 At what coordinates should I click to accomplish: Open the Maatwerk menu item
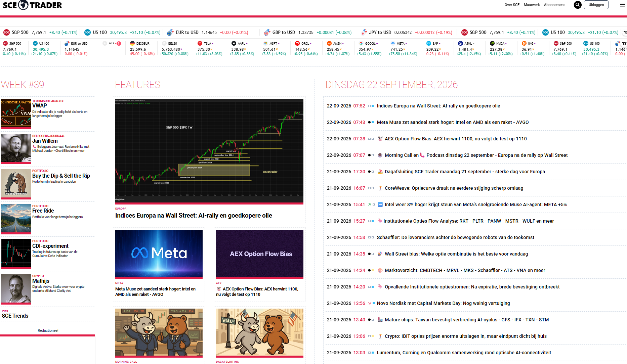532,5
